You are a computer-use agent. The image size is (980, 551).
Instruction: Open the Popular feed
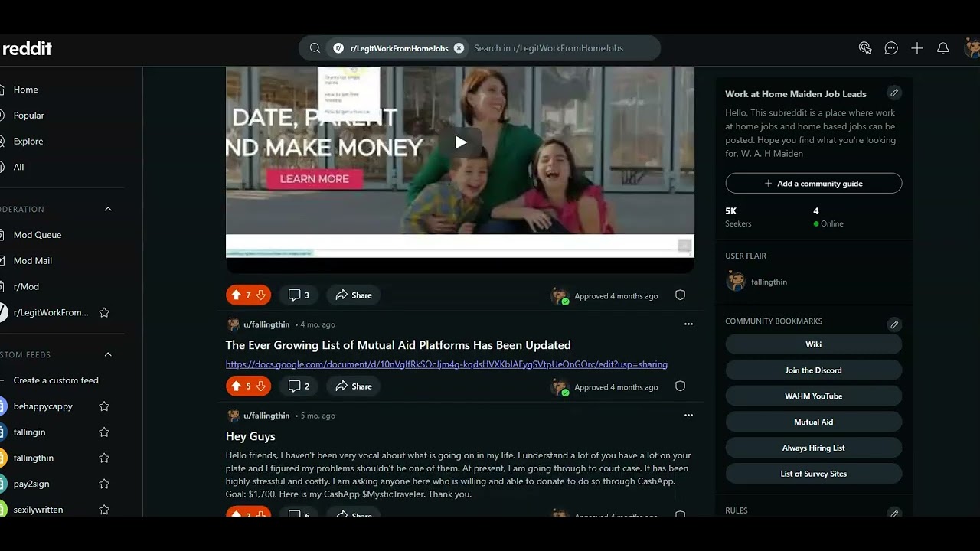point(28,116)
